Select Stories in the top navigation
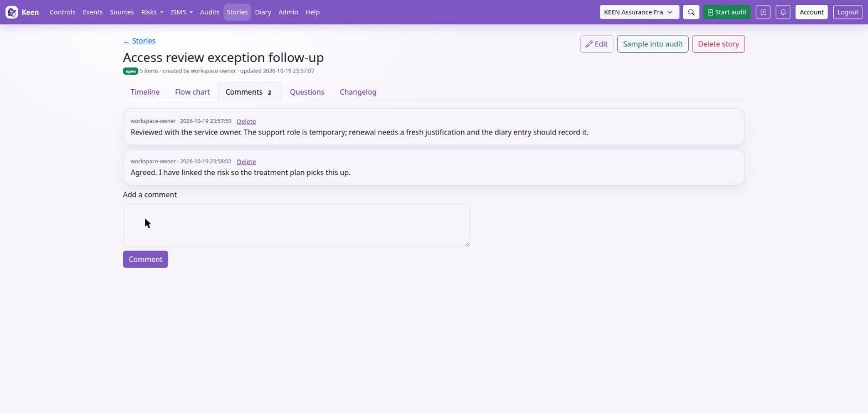868x413 pixels. (x=237, y=12)
